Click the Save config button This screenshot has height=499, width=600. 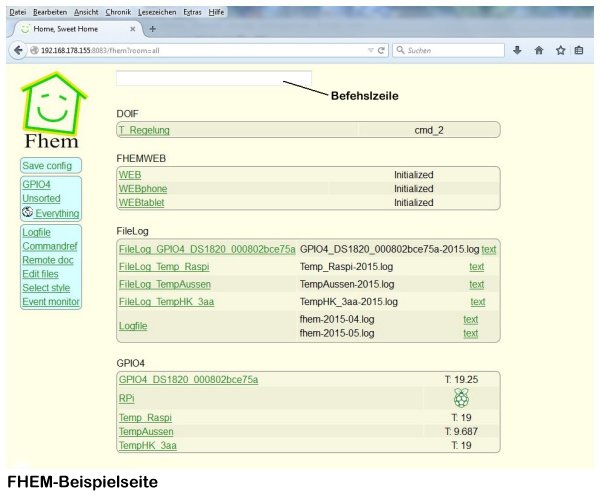[46, 166]
